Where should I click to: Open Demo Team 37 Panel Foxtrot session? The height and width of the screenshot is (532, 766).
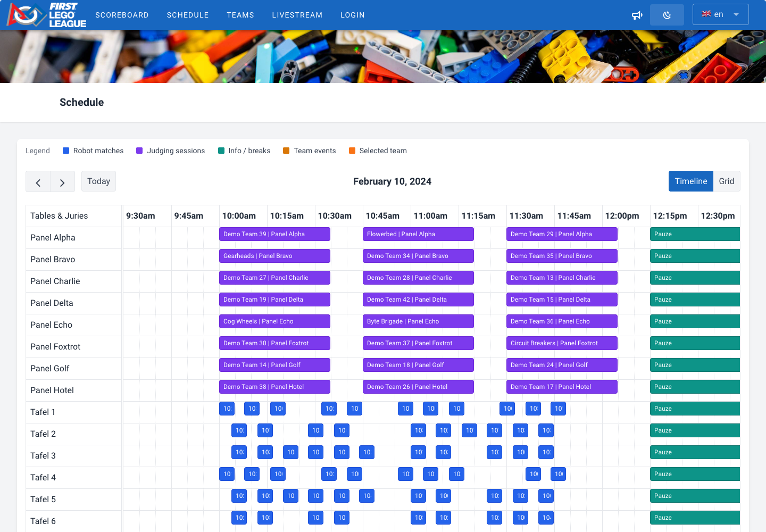tap(418, 343)
